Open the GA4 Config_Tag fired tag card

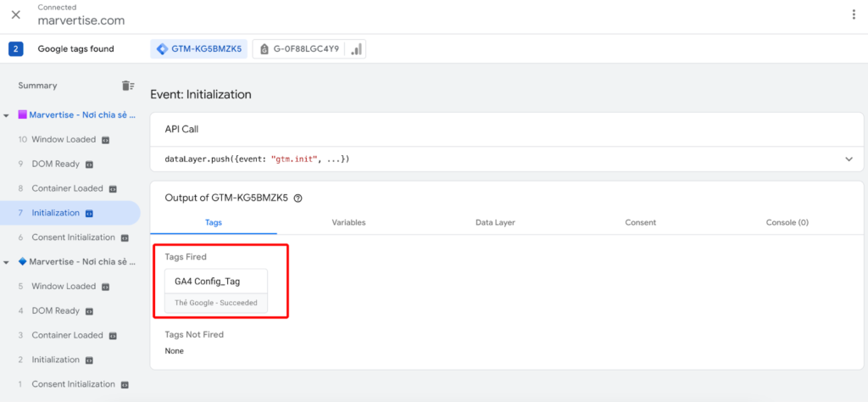[216, 291]
